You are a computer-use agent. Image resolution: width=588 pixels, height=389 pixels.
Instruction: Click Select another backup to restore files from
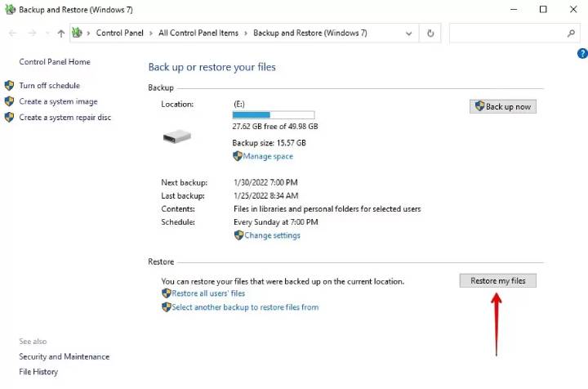[245, 307]
